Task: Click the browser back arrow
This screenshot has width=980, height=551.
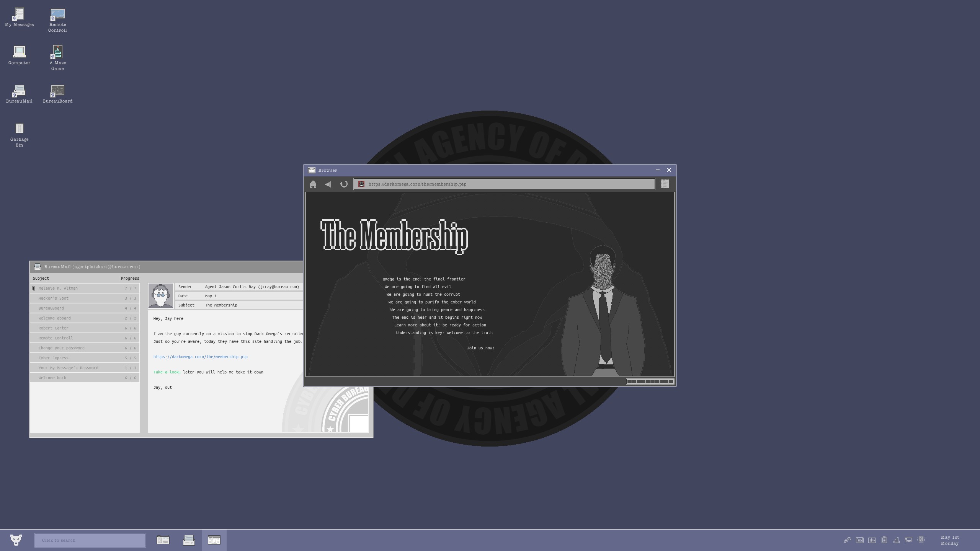Action: click(x=328, y=184)
